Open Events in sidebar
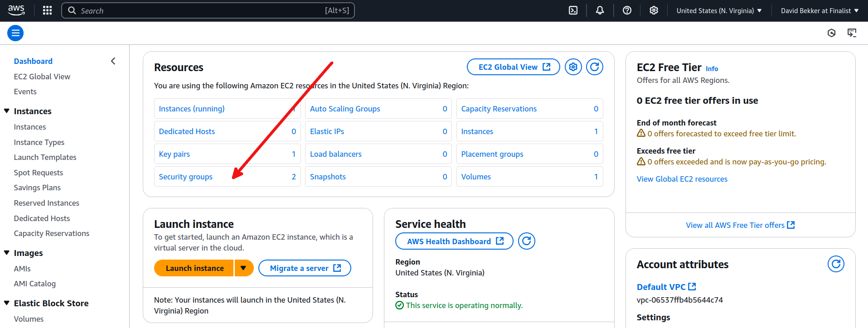Image resolution: width=868 pixels, height=328 pixels. (25, 92)
